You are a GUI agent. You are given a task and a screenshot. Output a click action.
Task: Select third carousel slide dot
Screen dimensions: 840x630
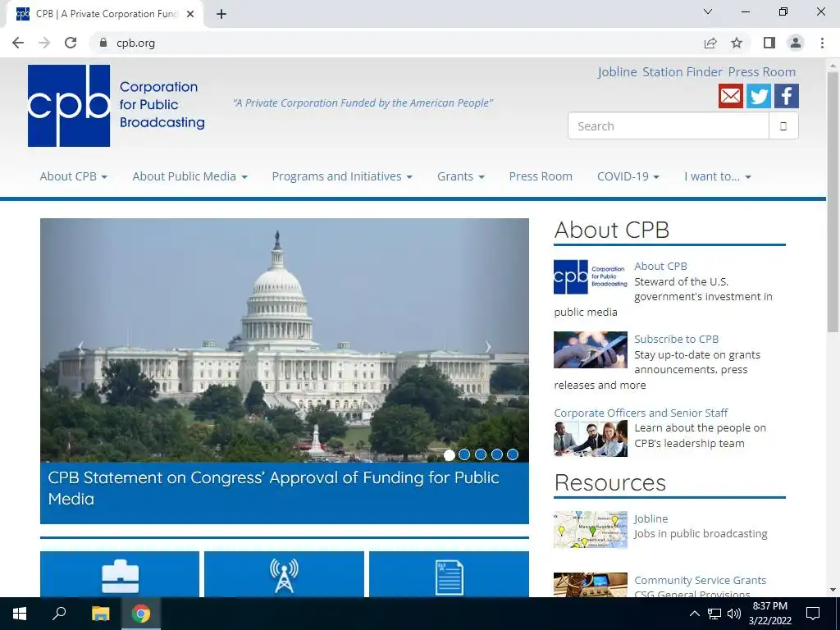(481, 454)
